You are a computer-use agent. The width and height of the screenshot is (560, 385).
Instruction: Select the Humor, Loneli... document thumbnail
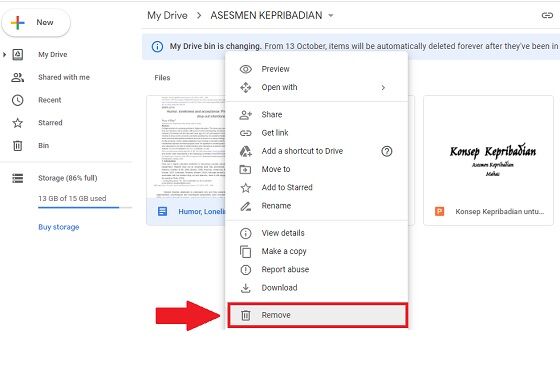click(x=186, y=146)
